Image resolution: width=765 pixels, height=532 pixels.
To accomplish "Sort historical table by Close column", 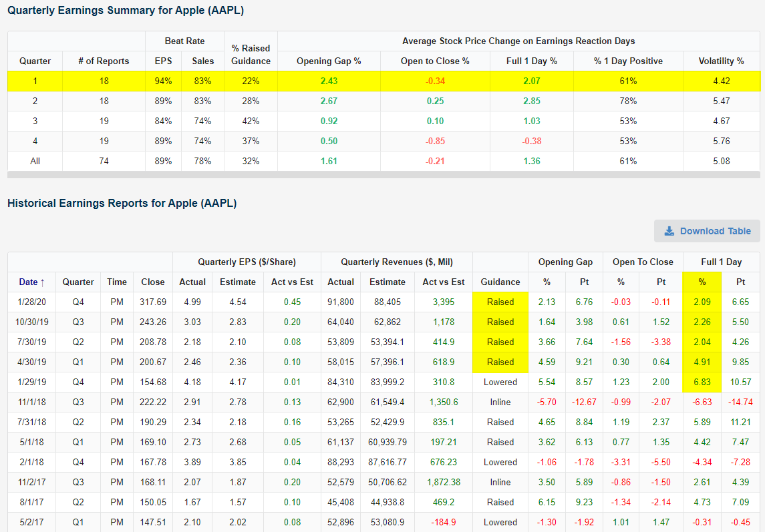I will [153, 282].
